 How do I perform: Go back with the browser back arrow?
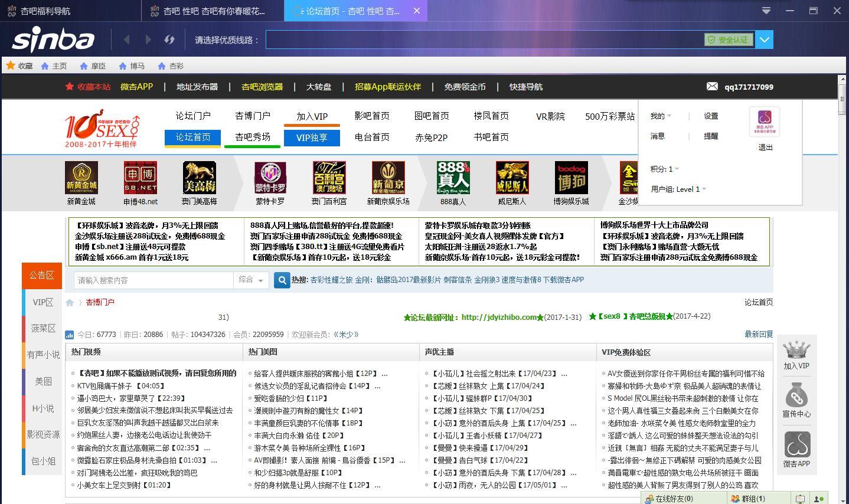(x=127, y=40)
